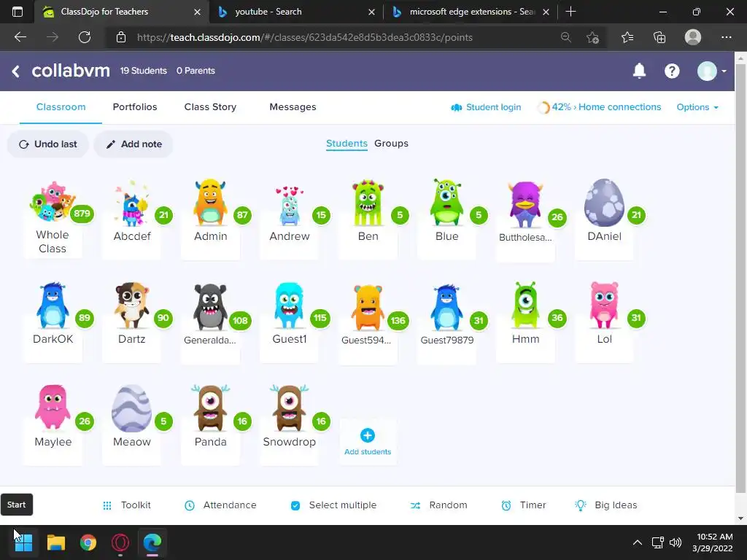Viewport: 747px width, 560px height.
Task: Select the Blue student monster
Action: click(x=446, y=202)
